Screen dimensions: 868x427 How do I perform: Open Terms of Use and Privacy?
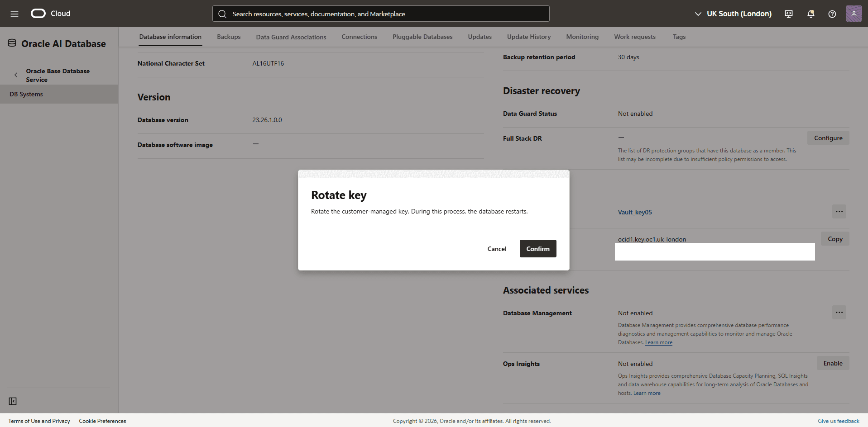point(39,421)
